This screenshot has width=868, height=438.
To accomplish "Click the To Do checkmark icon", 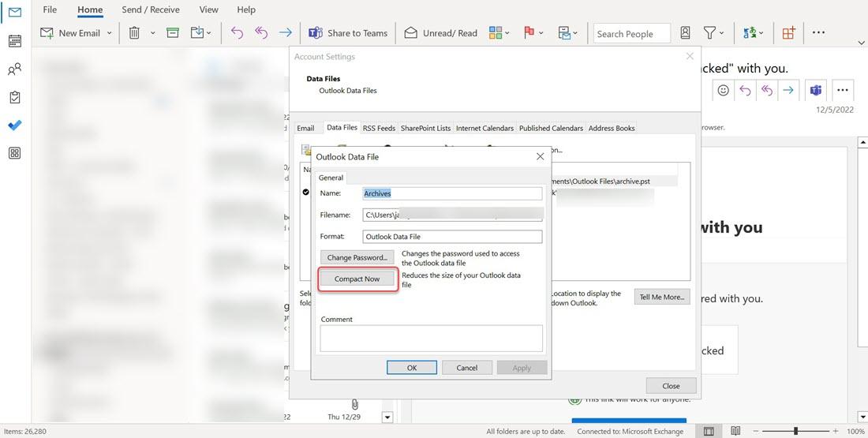I will tap(15, 125).
